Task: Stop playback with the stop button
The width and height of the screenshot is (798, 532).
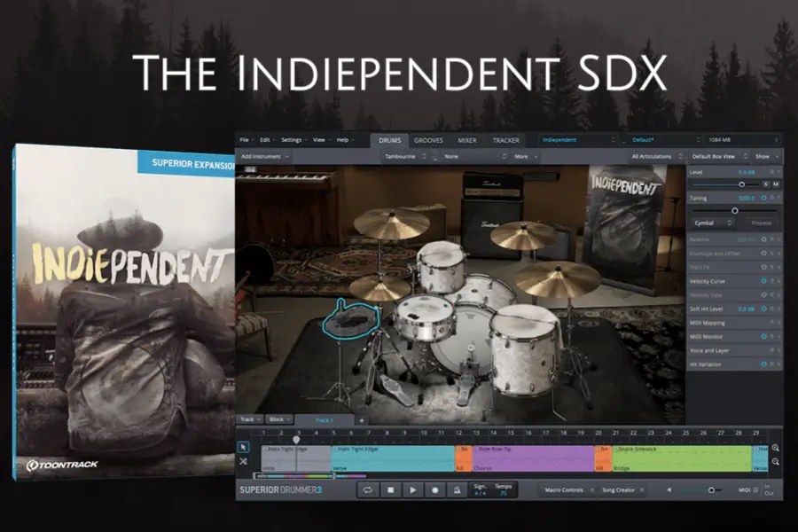Action: coord(390,489)
